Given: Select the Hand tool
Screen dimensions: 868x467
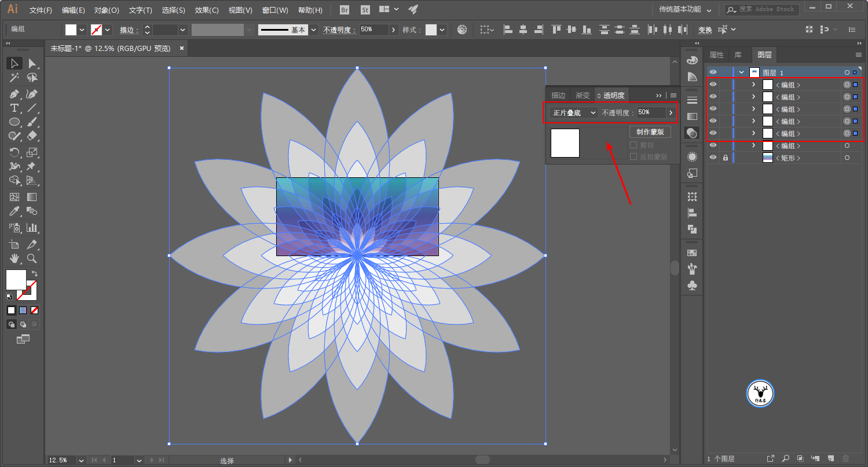Looking at the screenshot, I should [14, 258].
